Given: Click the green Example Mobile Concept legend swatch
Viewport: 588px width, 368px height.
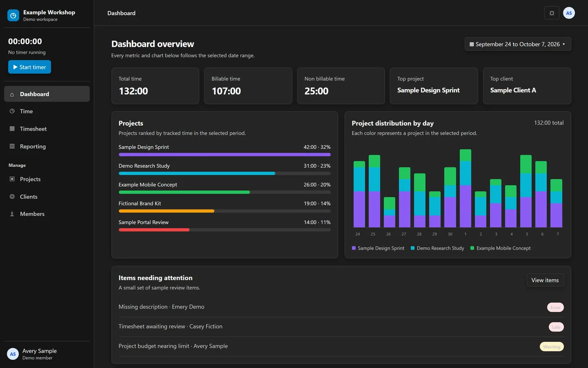Looking at the screenshot, I should 472,248.
